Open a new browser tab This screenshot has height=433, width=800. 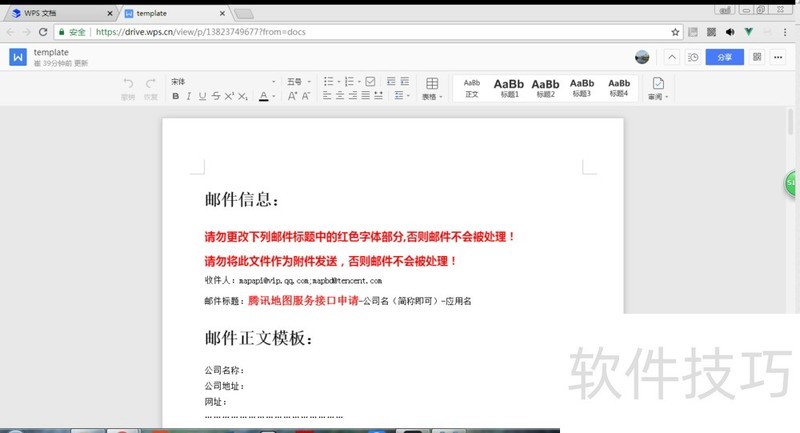click(244, 14)
